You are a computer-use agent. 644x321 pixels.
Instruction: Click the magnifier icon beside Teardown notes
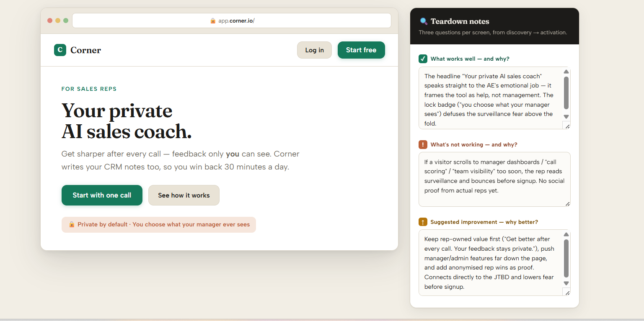pyautogui.click(x=424, y=21)
